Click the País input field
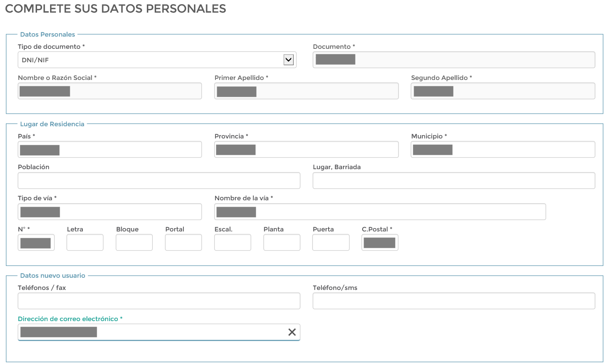 tap(110, 149)
